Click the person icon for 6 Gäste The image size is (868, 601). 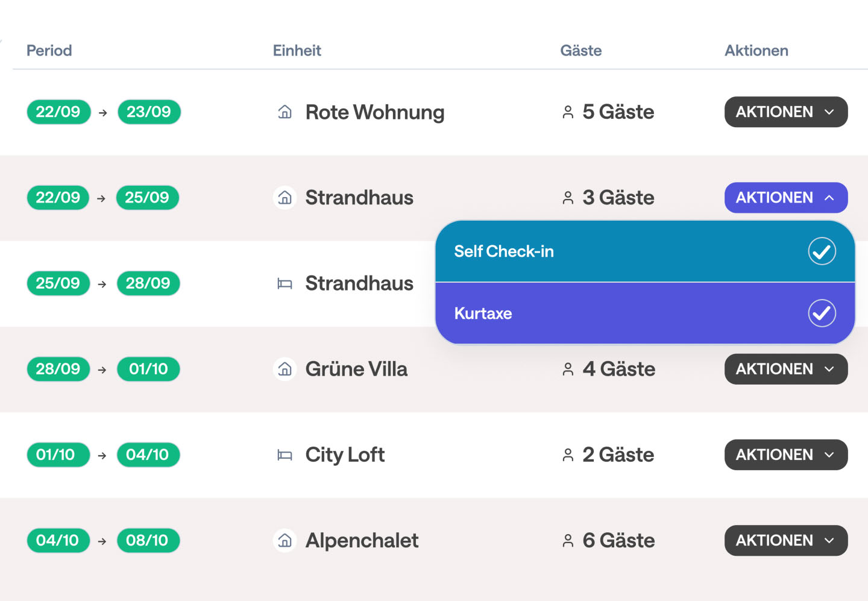568,541
